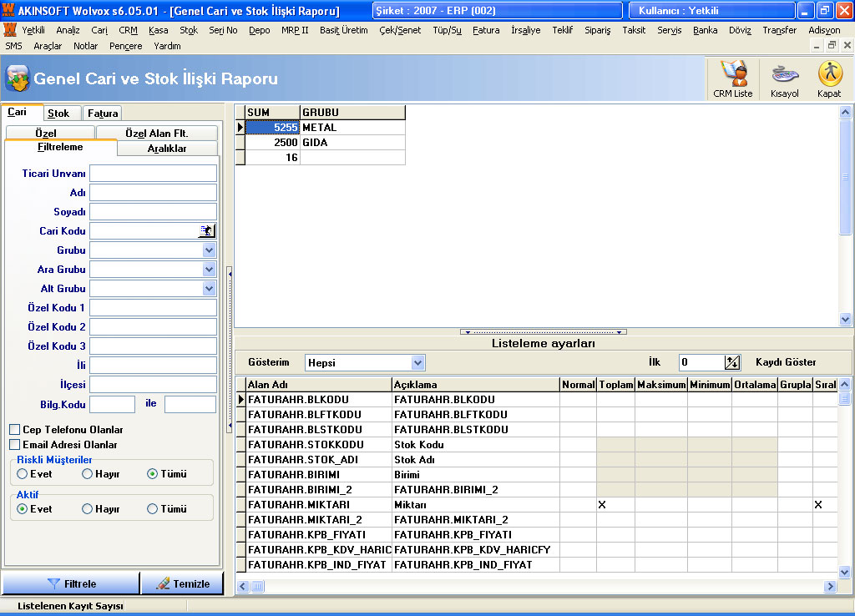Open the Kısayol shortcut tool
This screenshot has height=616, width=855.
(784, 79)
